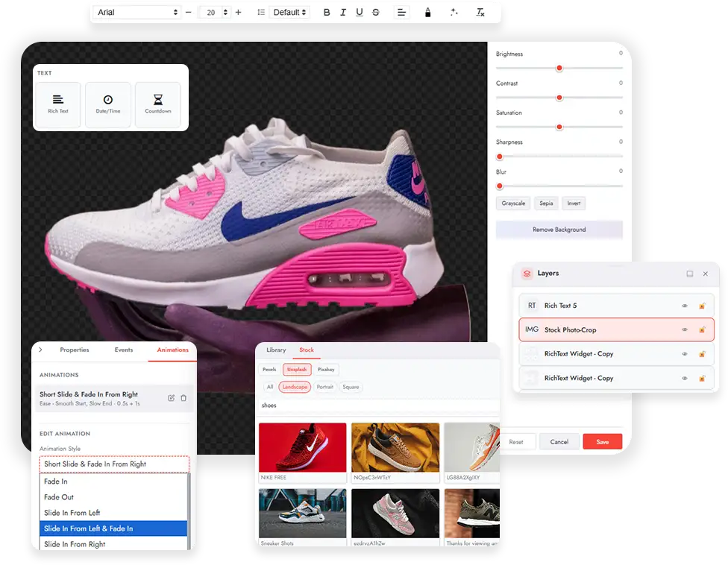Click the Cancel button

coord(559,441)
